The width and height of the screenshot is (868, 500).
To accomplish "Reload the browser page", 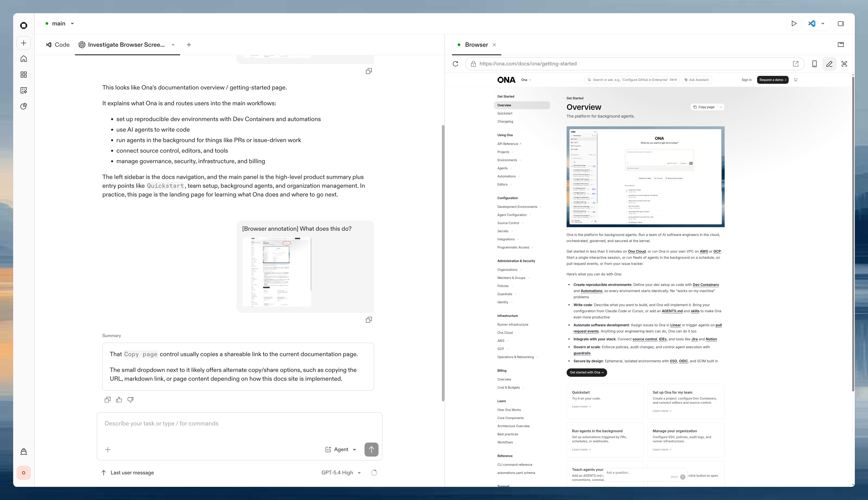I will (455, 64).
